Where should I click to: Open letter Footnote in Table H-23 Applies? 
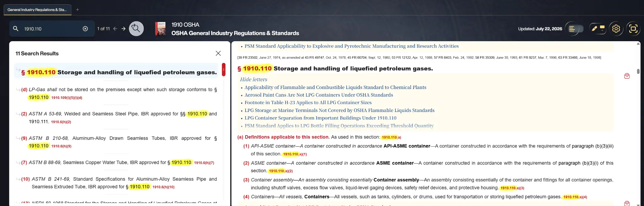click(308, 103)
